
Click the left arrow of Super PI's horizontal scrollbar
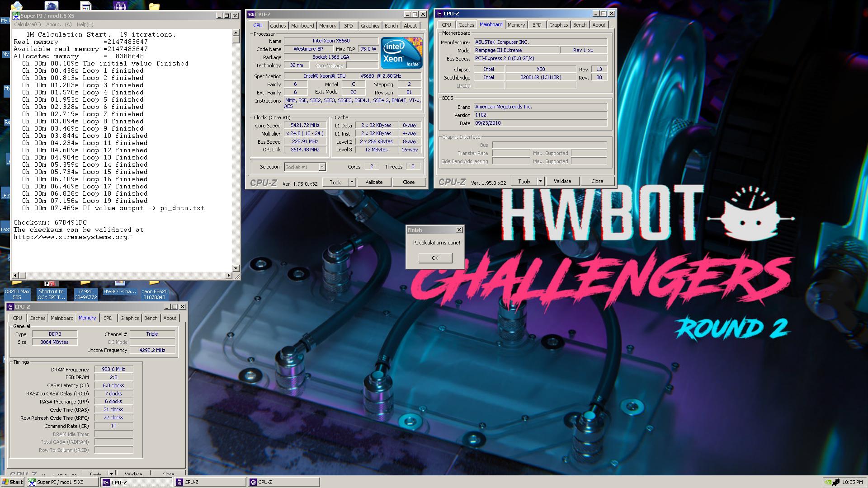[15, 275]
